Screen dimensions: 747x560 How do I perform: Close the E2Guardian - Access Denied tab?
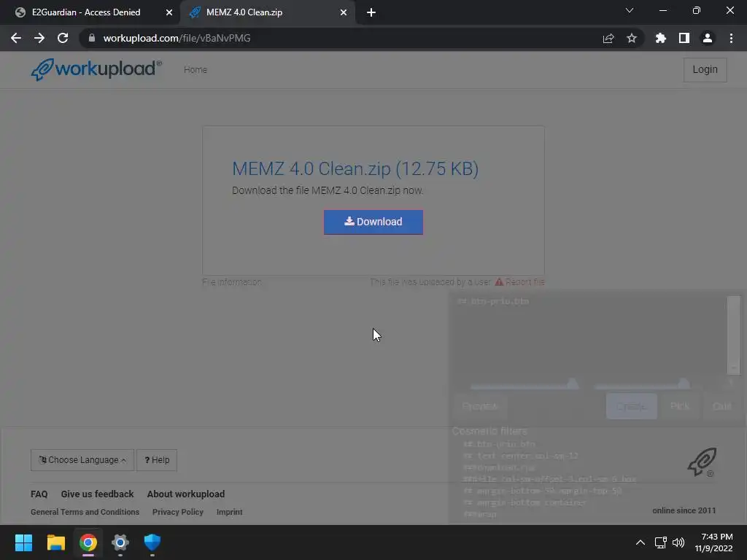[x=169, y=12]
